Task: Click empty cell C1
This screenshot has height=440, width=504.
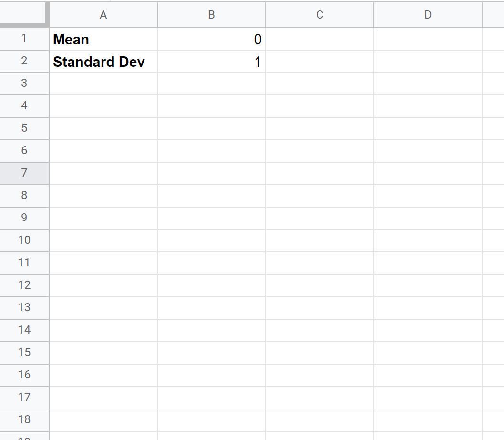Action: 319,39
